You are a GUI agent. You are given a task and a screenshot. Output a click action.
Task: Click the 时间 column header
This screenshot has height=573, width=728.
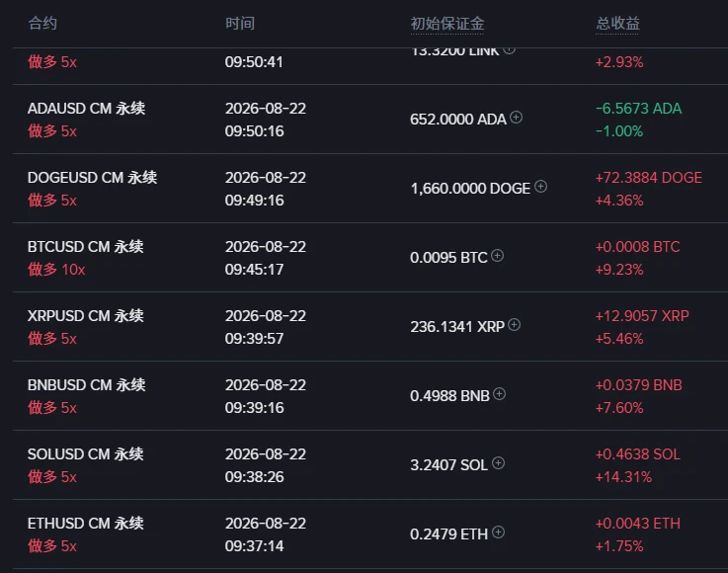[240, 24]
